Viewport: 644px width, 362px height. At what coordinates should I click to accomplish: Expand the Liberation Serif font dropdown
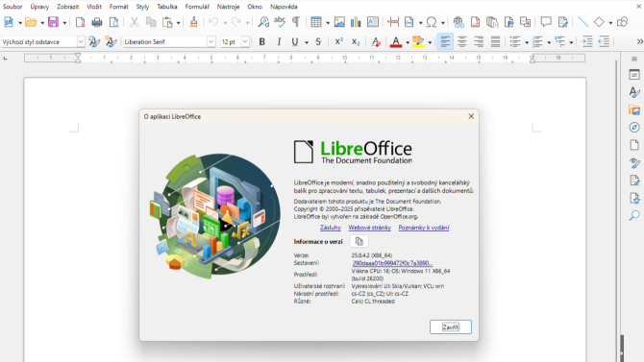click(211, 42)
